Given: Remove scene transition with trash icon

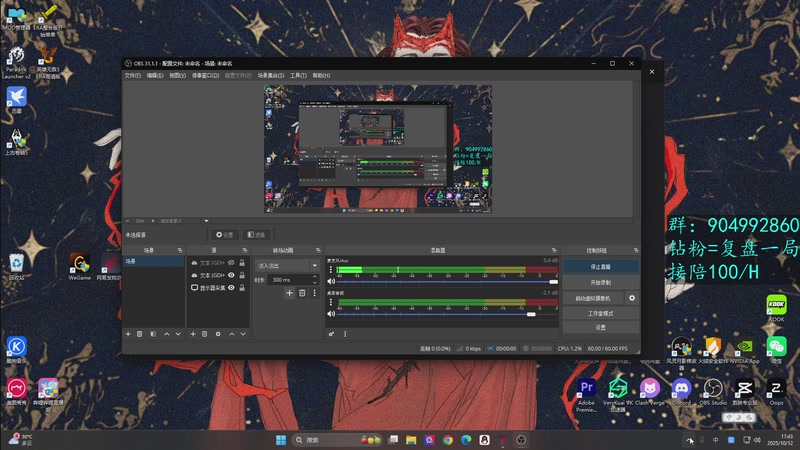Looking at the screenshot, I should [x=302, y=293].
